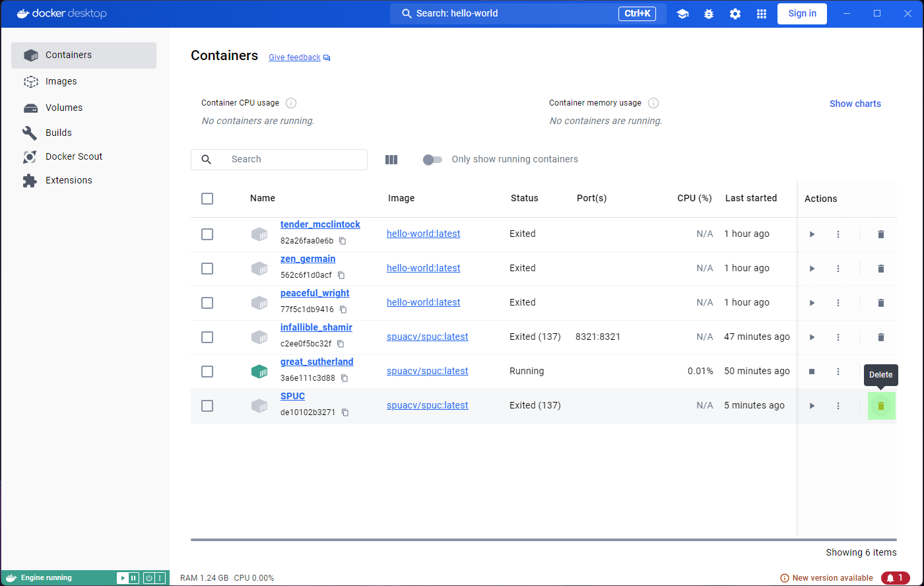924x586 pixels.
Task: Click the engine power button in status bar
Action: [x=149, y=578]
